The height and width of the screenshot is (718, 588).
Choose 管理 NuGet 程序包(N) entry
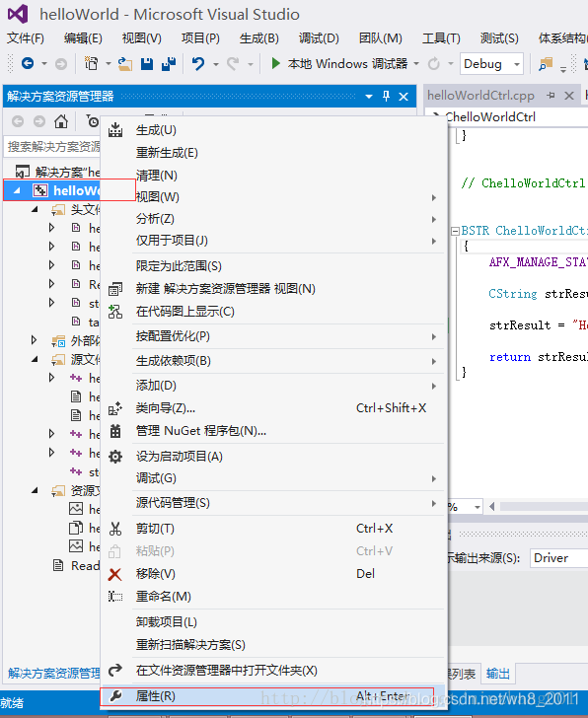coord(273,430)
